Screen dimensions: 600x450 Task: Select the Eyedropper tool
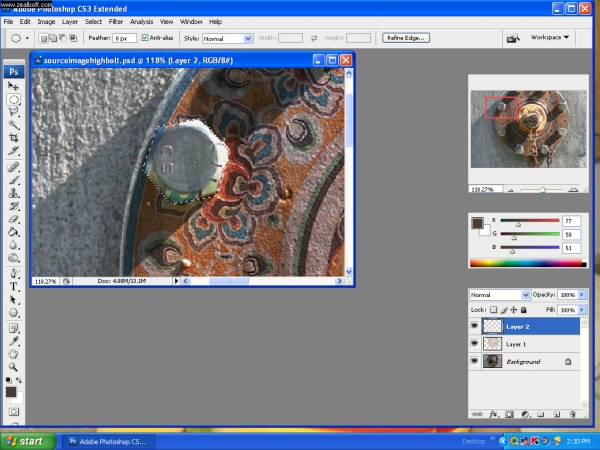(13, 341)
